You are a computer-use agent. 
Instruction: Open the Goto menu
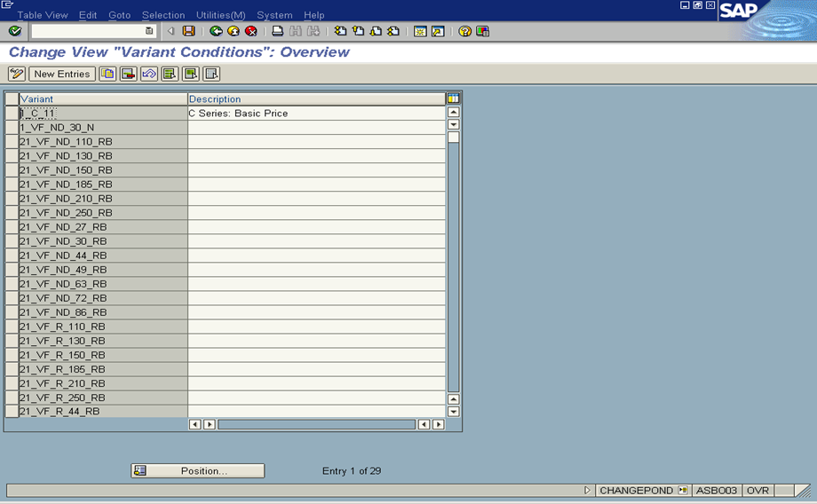point(119,15)
